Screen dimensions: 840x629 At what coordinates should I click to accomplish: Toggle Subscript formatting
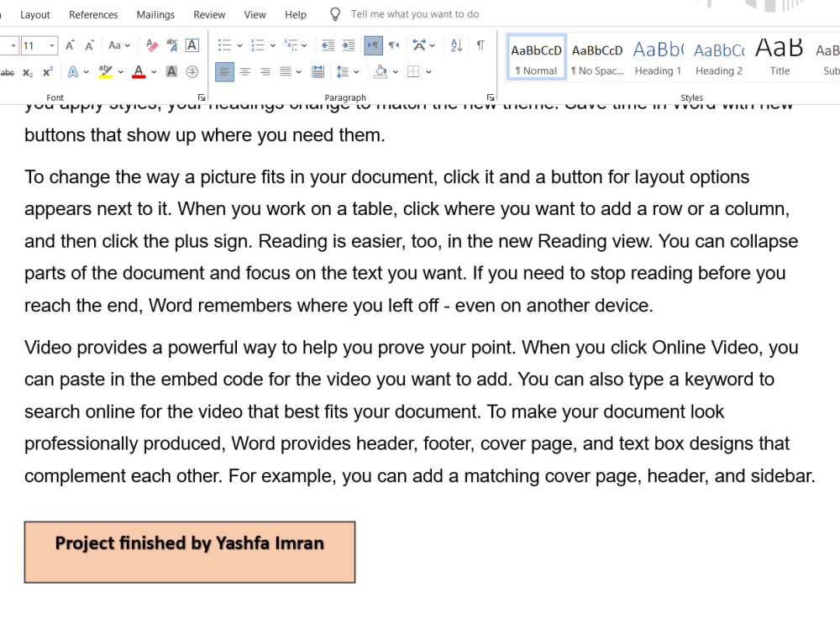click(x=28, y=72)
